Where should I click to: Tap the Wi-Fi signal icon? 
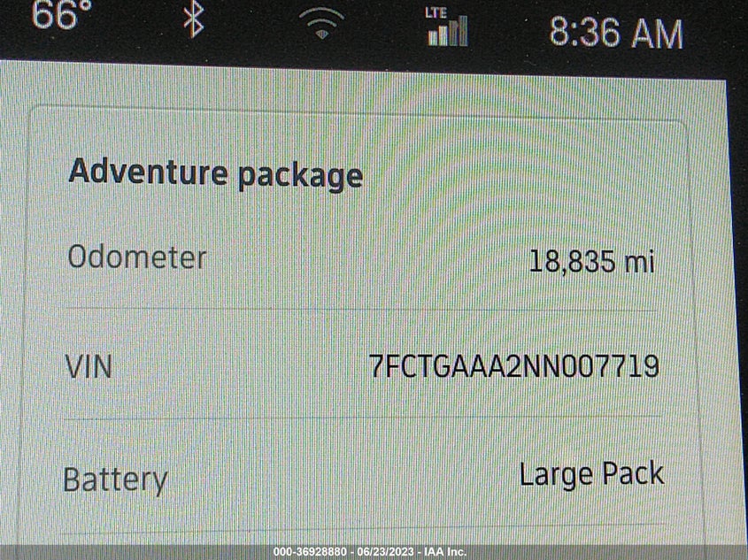pos(321,23)
